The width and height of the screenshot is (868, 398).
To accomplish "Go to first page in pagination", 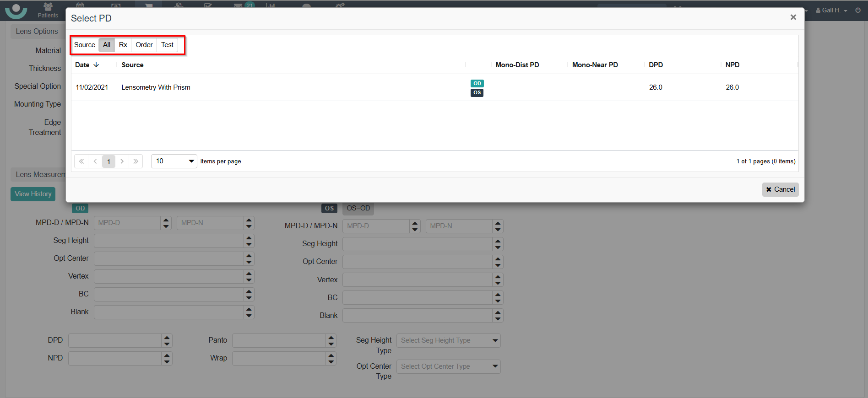I will click(81, 161).
